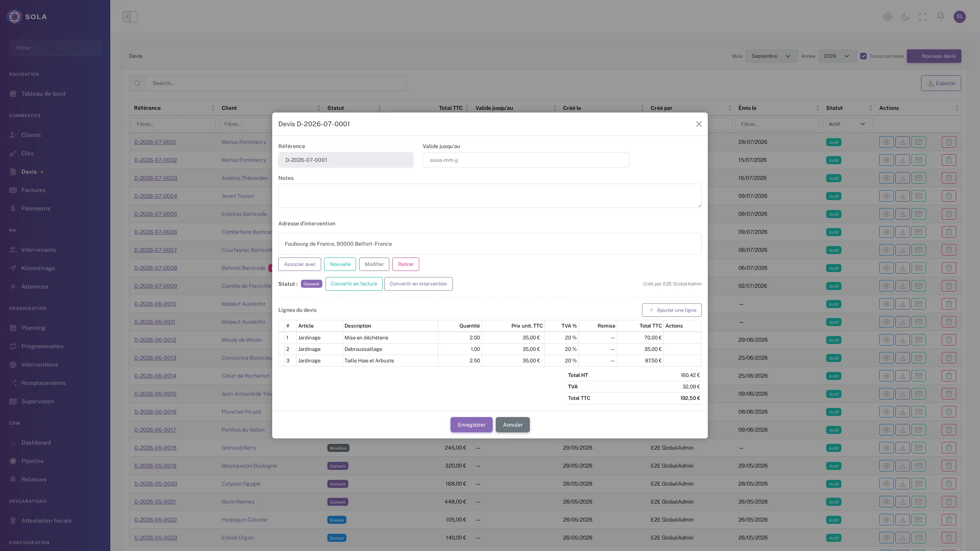
Task: Delete quote D-2026-07-0003 with trash icon
Action: [949, 178]
